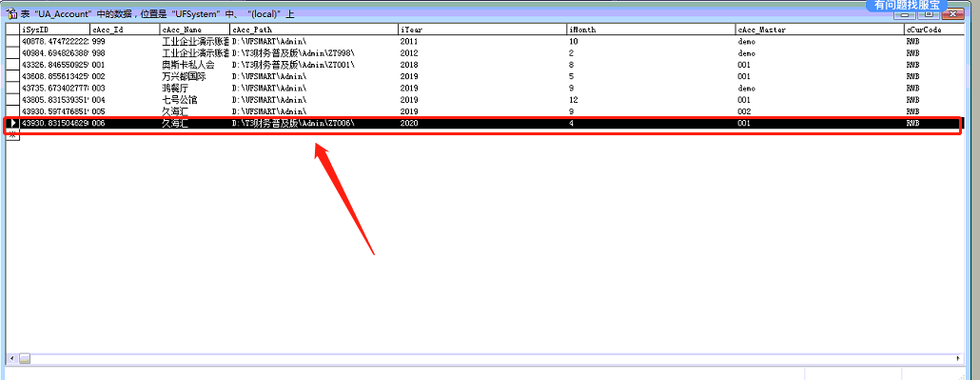
Task: Click the iYear column header
Action: point(483,30)
